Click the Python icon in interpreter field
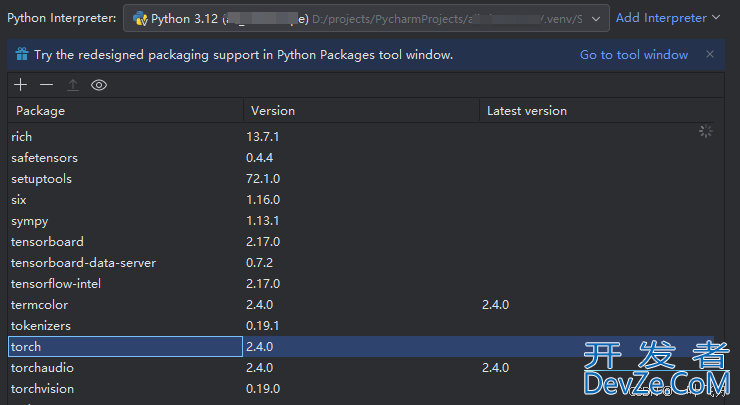This screenshot has height=405, width=740. [x=140, y=18]
